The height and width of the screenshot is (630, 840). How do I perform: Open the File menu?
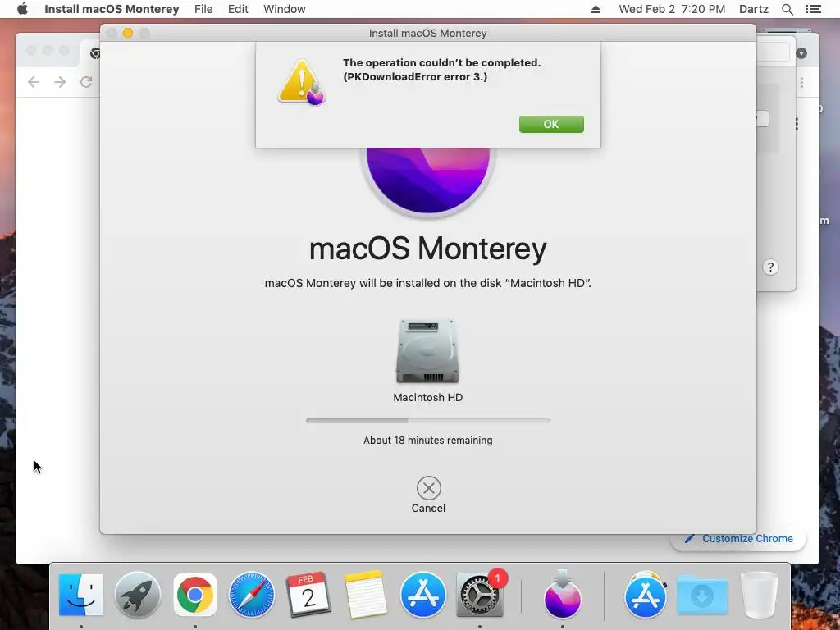click(x=203, y=9)
